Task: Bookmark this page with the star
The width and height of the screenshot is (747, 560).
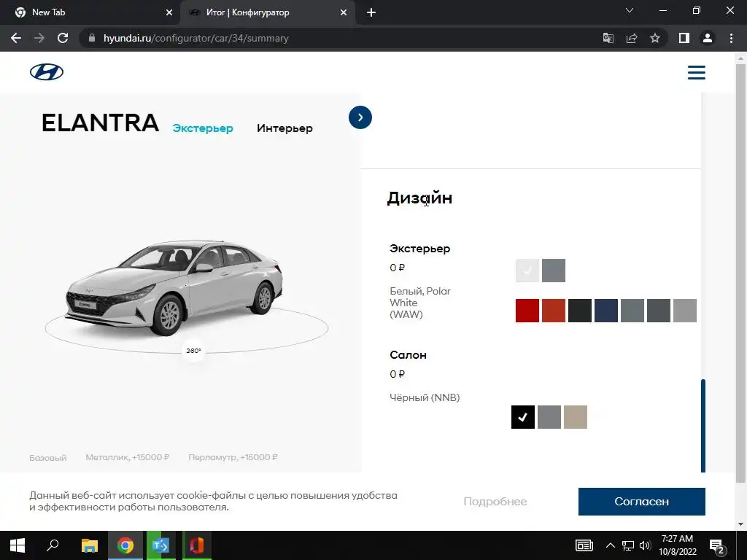Action: (x=655, y=38)
